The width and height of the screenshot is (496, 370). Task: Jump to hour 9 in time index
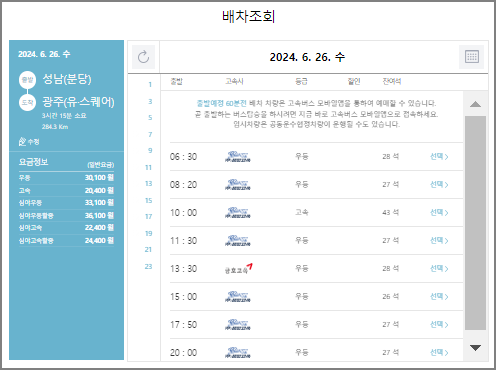[x=150, y=151]
